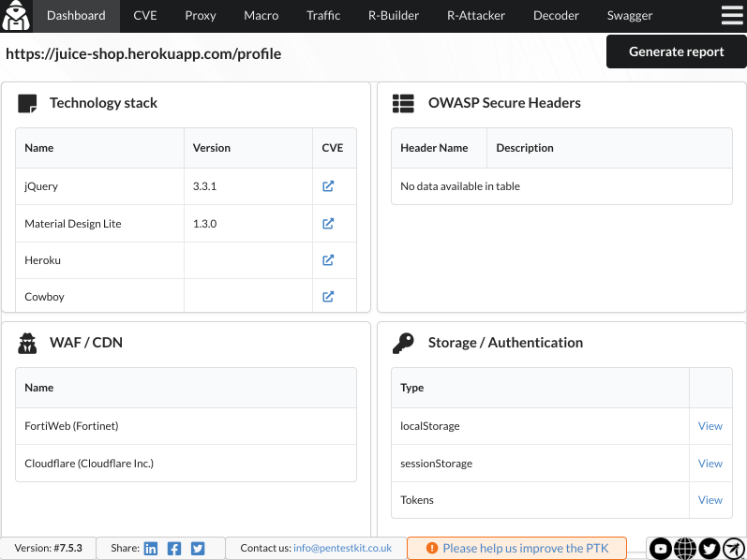747x560 pixels.
Task: Sort WAF / CDN table by Name
Action: pos(186,388)
